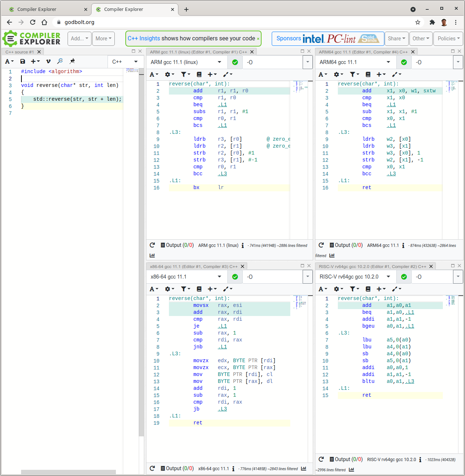465x476 pixels.
Task: Edit compiler options field in ARM gcc pane
Action: [x=272, y=62]
